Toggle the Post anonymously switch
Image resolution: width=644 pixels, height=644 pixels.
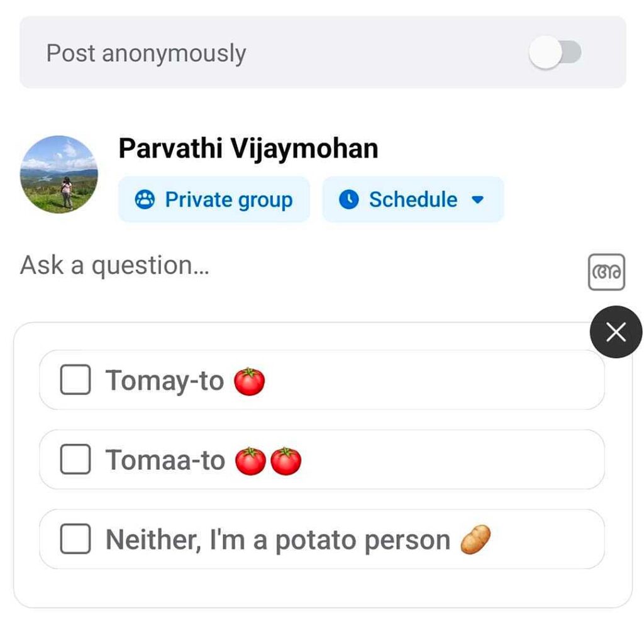(x=555, y=53)
